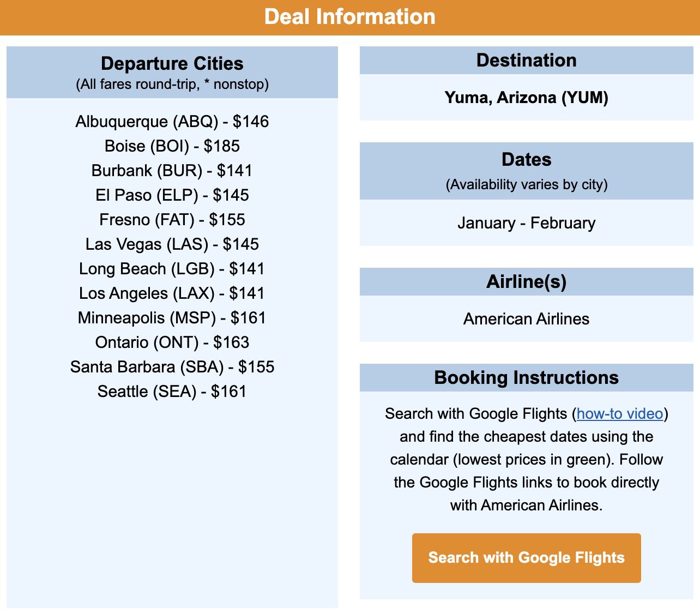Click the Booking Instructions header
This screenshot has width=700, height=614.
(x=526, y=377)
